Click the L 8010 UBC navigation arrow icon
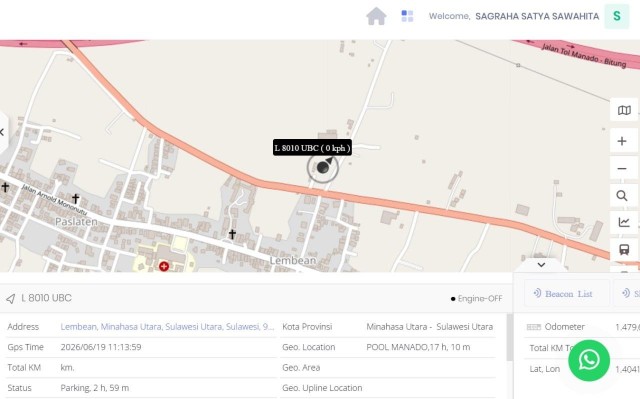Image resolution: width=640 pixels, height=399 pixels. pos(11,299)
